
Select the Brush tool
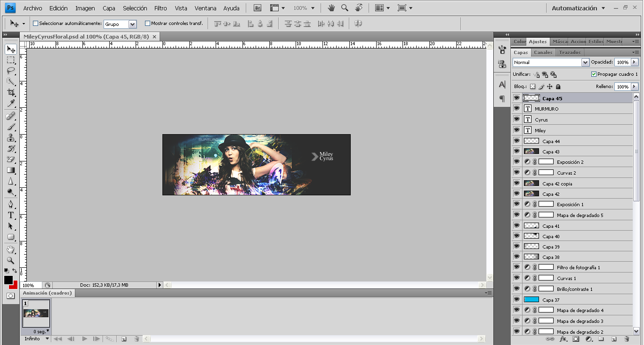point(11,127)
